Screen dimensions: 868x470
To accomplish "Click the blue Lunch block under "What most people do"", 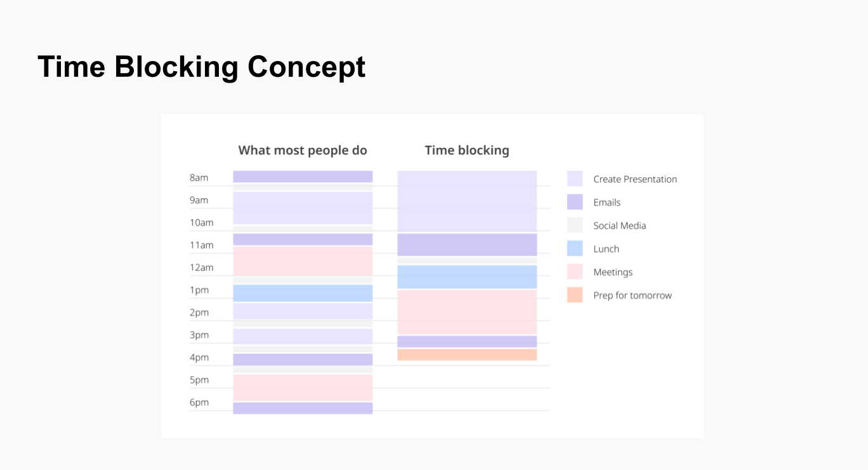I will [303, 293].
